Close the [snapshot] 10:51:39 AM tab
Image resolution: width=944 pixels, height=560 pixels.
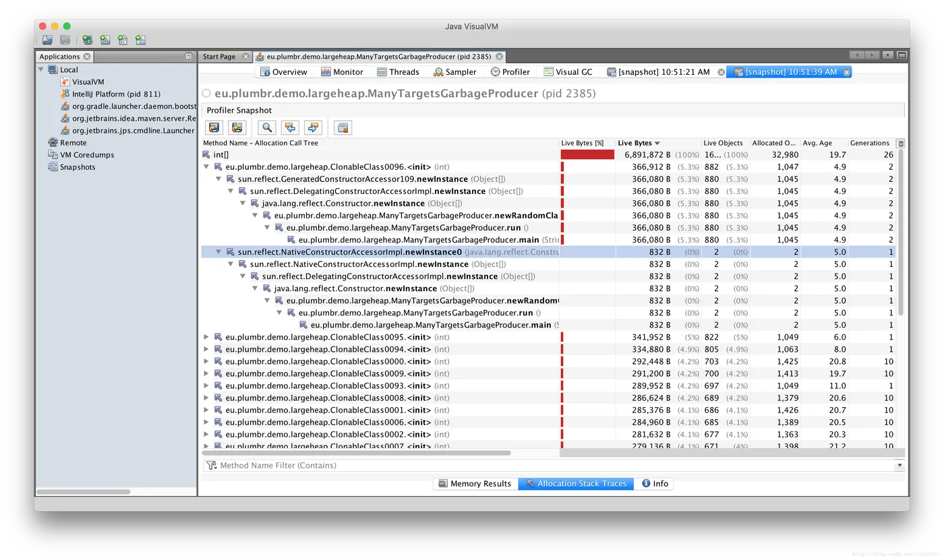[846, 72]
